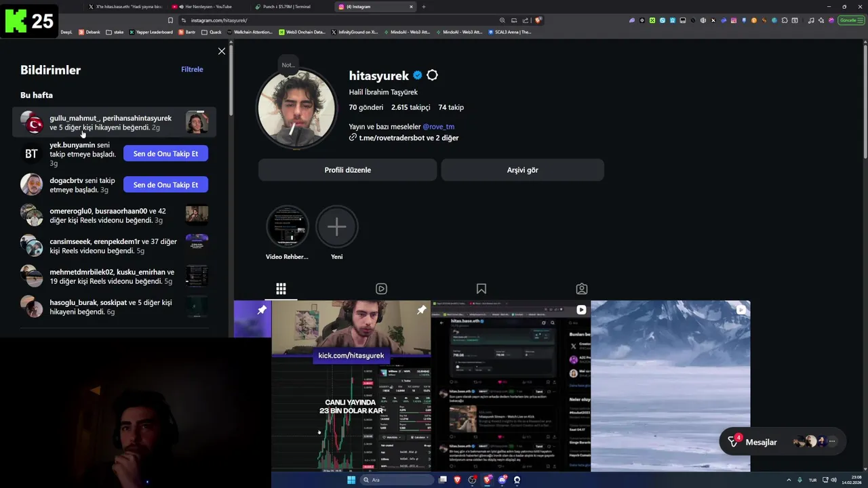Open a new browser tab

[424, 7]
